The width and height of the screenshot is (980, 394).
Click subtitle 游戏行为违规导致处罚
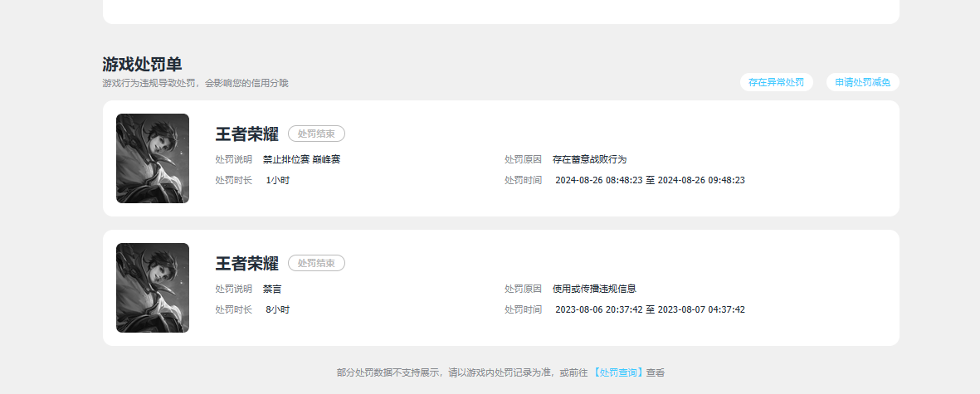tap(195, 83)
